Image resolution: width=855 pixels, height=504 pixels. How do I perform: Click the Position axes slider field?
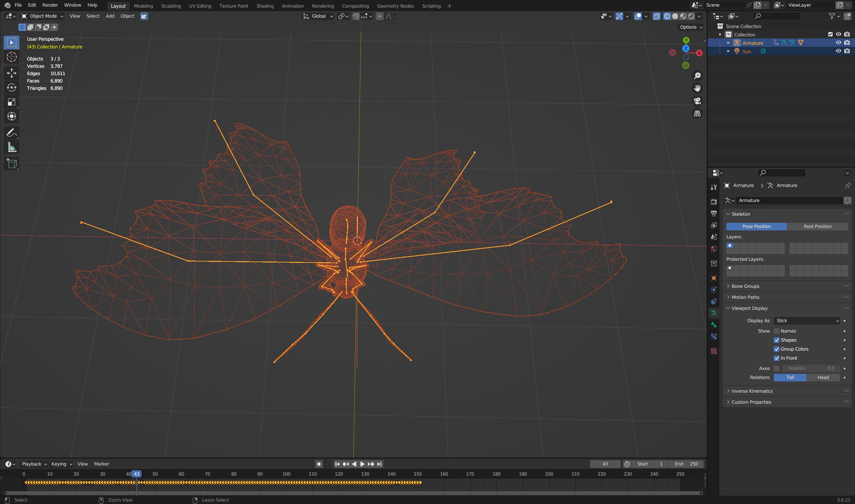811,368
